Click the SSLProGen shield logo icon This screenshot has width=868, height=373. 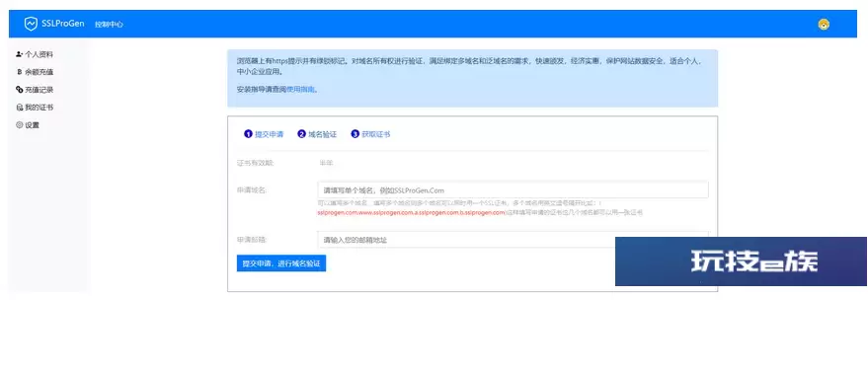coord(31,24)
